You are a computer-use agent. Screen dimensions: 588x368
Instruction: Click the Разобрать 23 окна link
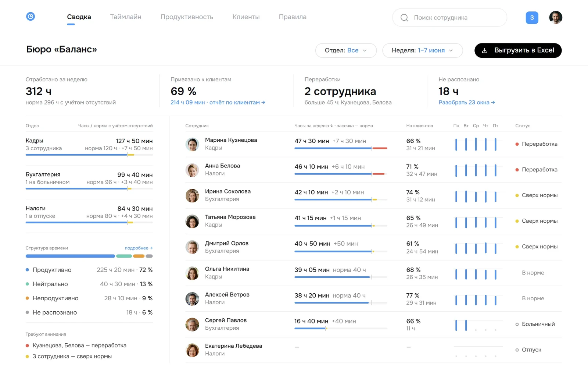pyautogui.click(x=467, y=102)
